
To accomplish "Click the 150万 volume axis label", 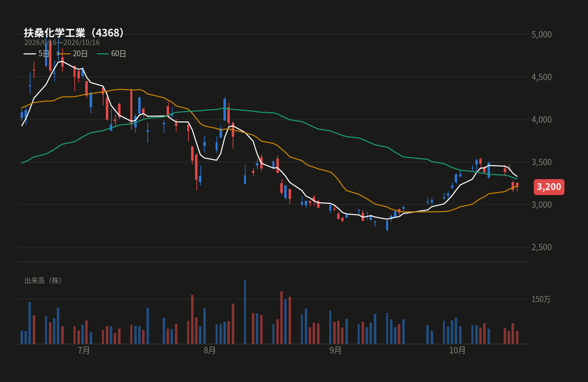I will (x=541, y=299).
